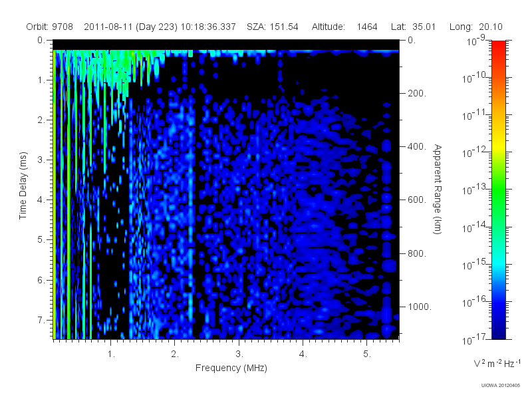Click the 'Orbit: 9708' header text

[49, 27]
